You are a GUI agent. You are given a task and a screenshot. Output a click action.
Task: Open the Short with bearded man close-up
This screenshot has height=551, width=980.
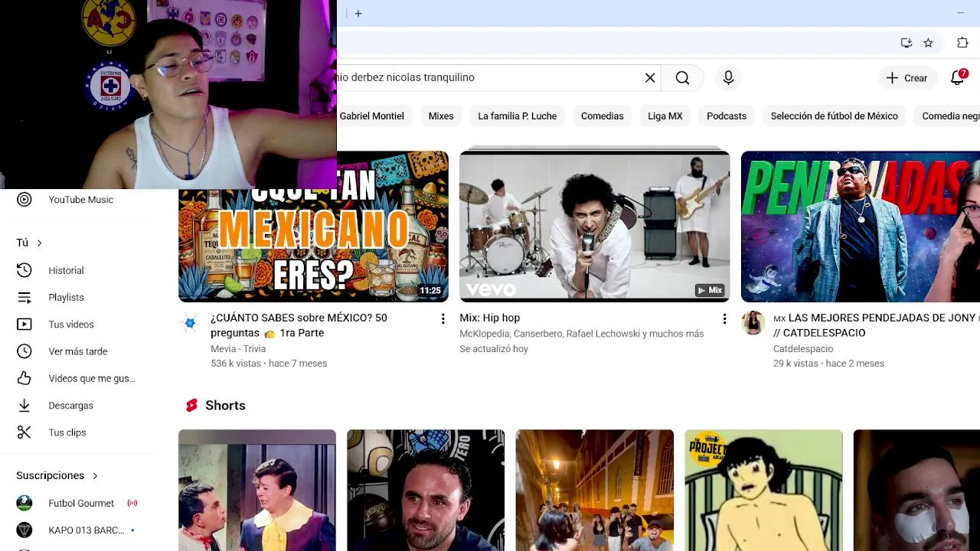(426, 490)
